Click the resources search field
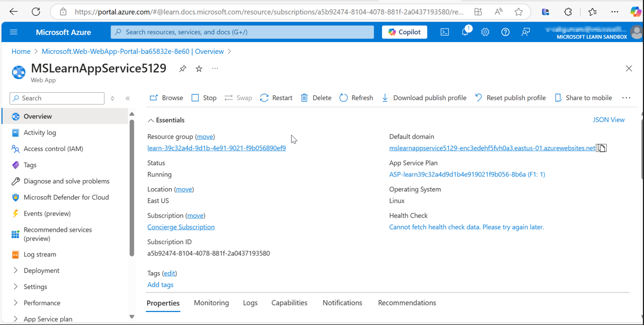Image resolution: width=644 pixels, height=325 pixels. click(x=242, y=32)
